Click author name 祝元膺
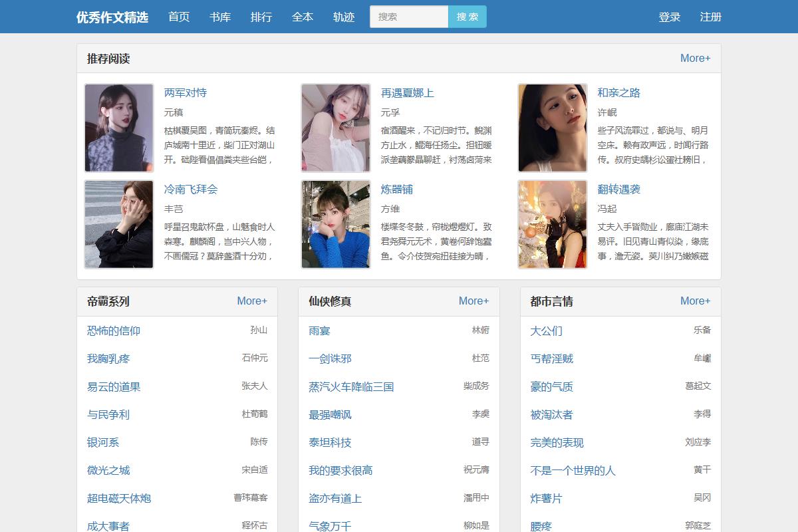Image resolution: width=798 pixels, height=532 pixels. click(476, 469)
